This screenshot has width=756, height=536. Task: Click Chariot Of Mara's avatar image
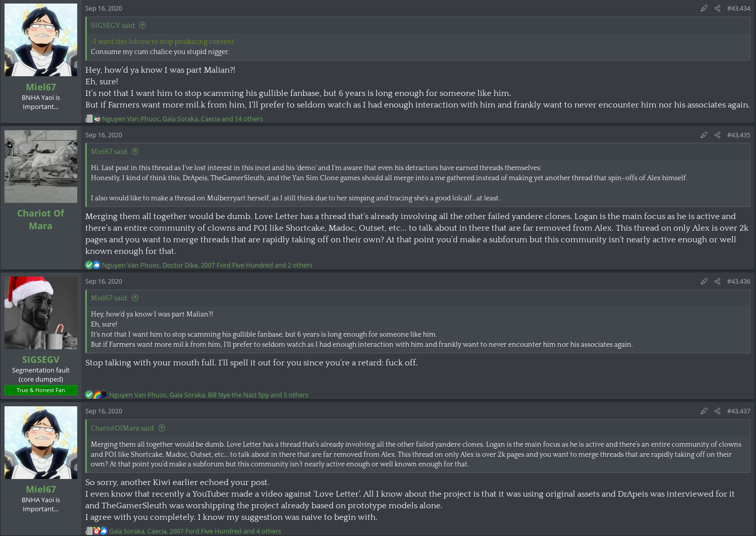[41, 167]
